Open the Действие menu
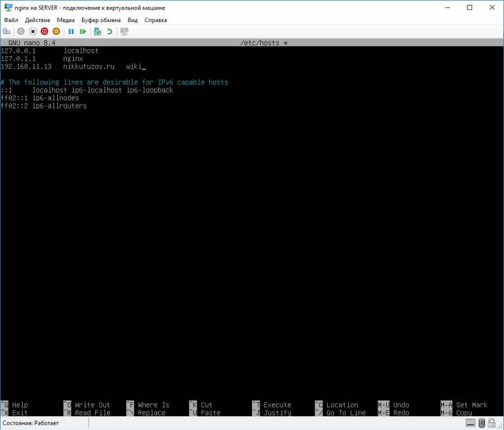504x430 pixels. tap(39, 20)
